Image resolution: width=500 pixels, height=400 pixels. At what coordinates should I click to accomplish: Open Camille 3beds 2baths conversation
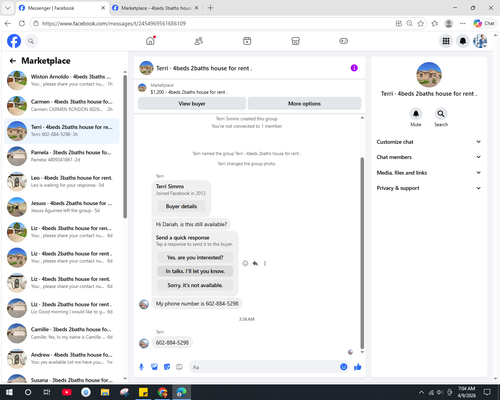coord(62,333)
